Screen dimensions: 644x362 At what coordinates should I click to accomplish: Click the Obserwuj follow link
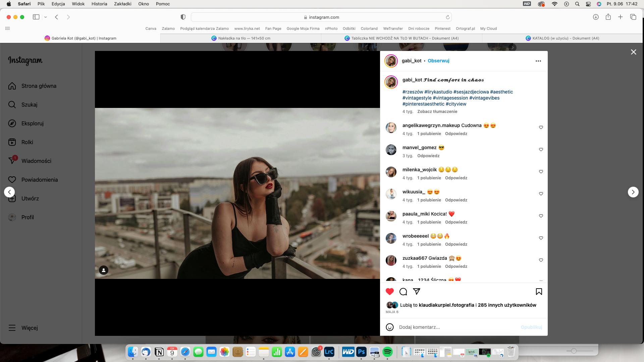[x=438, y=61]
